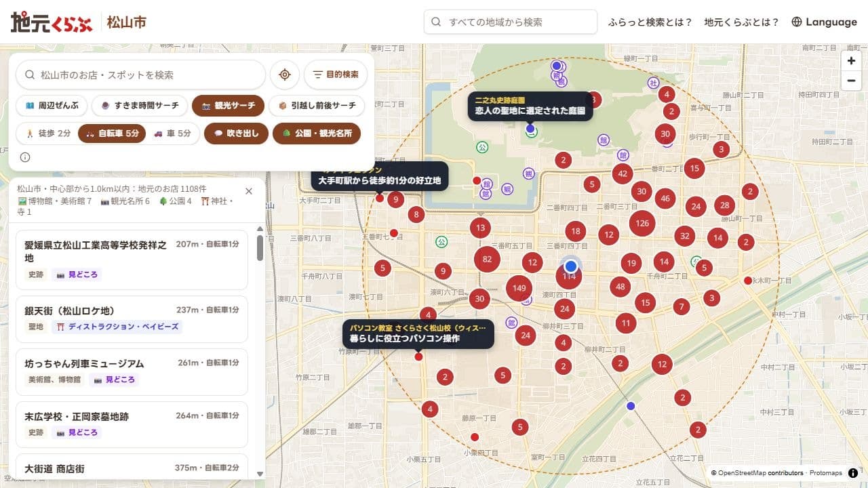
Task: Toggle the 公園・観光名所 filter
Action: pos(317,134)
